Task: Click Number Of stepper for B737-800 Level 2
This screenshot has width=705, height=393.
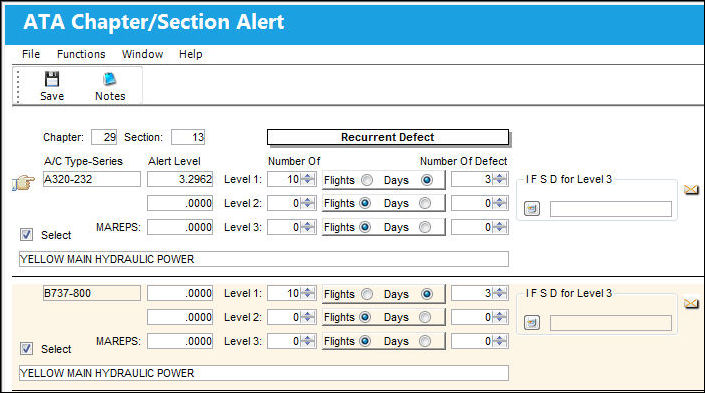Action: click(x=308, y=317)
